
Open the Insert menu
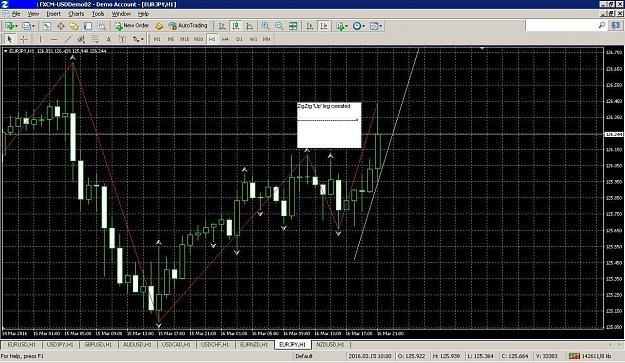point(54,14)
